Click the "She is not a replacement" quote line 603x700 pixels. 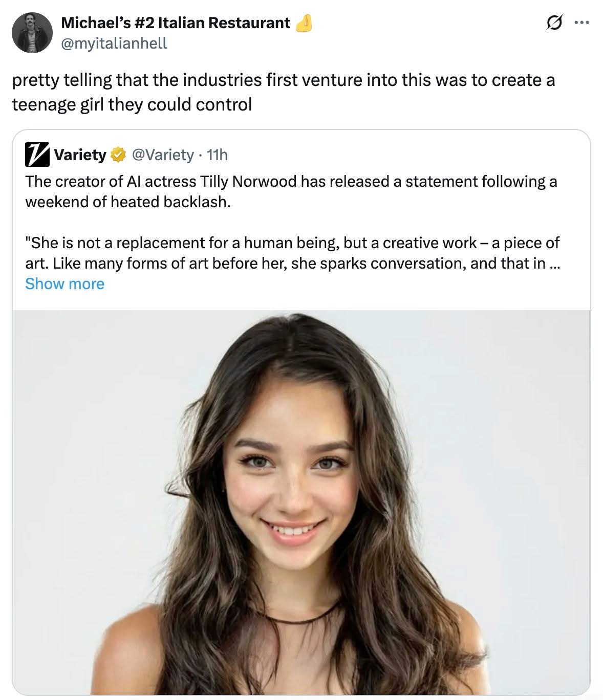tap(292, 243)
